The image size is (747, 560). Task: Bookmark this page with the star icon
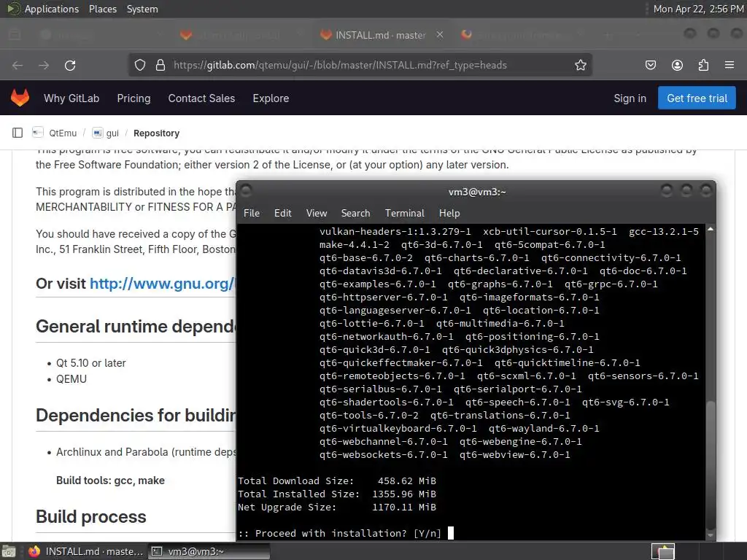[x=580, y=65]
